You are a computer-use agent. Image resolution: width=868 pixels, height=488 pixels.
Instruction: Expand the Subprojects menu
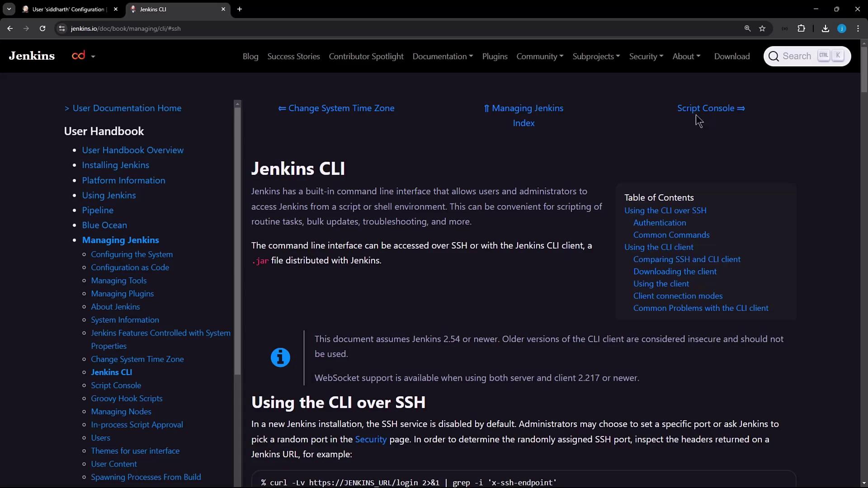coord(596,56)
